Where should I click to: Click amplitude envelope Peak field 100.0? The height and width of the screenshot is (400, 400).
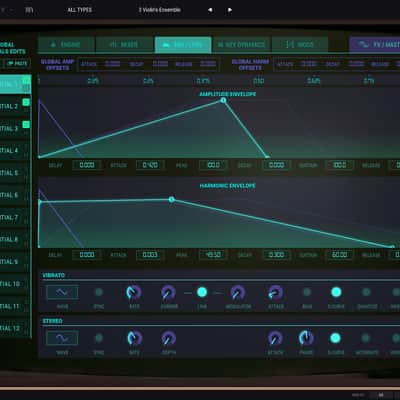[213, 165]
